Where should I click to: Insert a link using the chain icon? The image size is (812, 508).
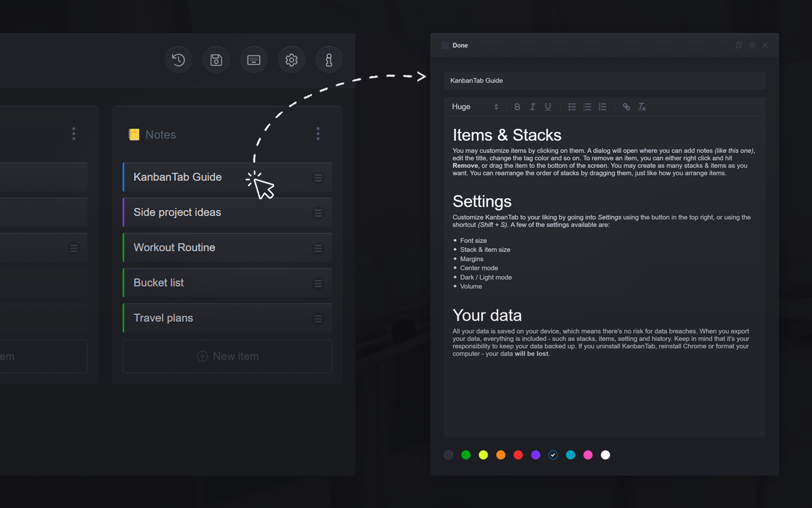[626, 107]
